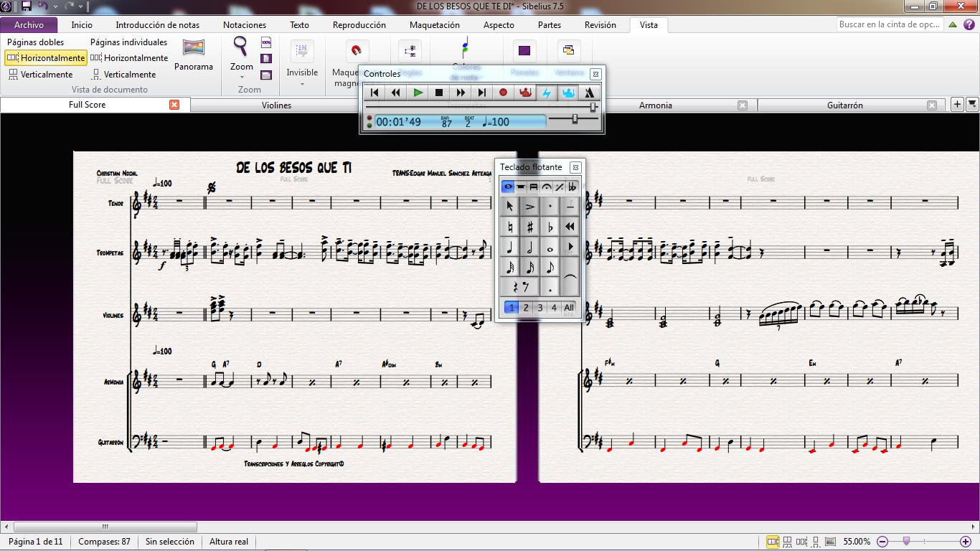The width and height of the screenshot is (980, 551).
Task: Zoom in with the status bar plus button
Action: (x=966, y=542)
